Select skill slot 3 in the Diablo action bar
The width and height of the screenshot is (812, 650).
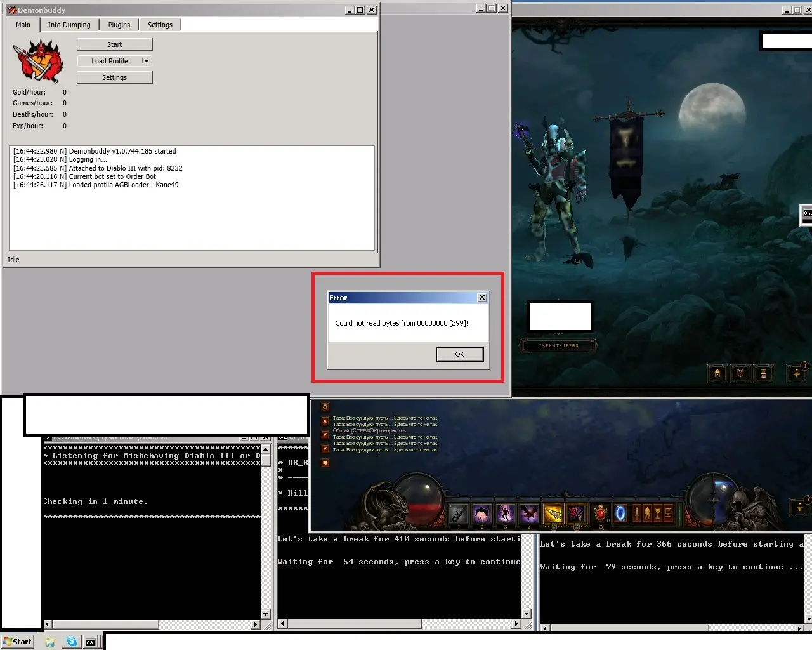coord(505,514)
